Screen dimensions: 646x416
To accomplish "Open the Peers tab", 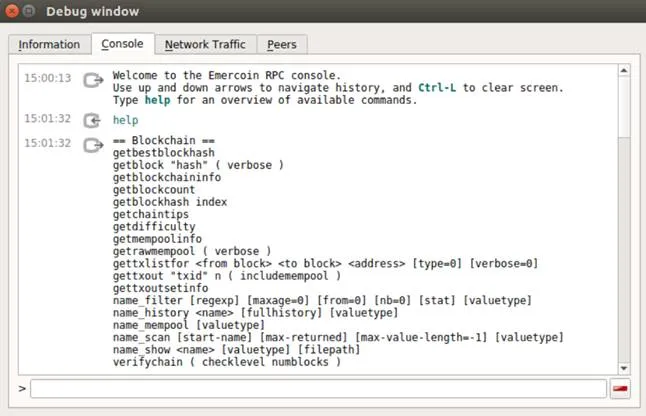I will (282, 44).
